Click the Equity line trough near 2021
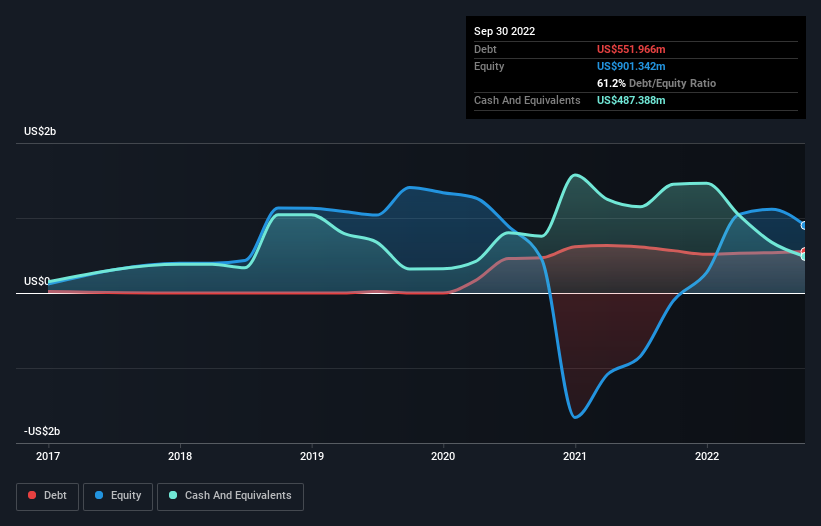 (x=575, y=417)
